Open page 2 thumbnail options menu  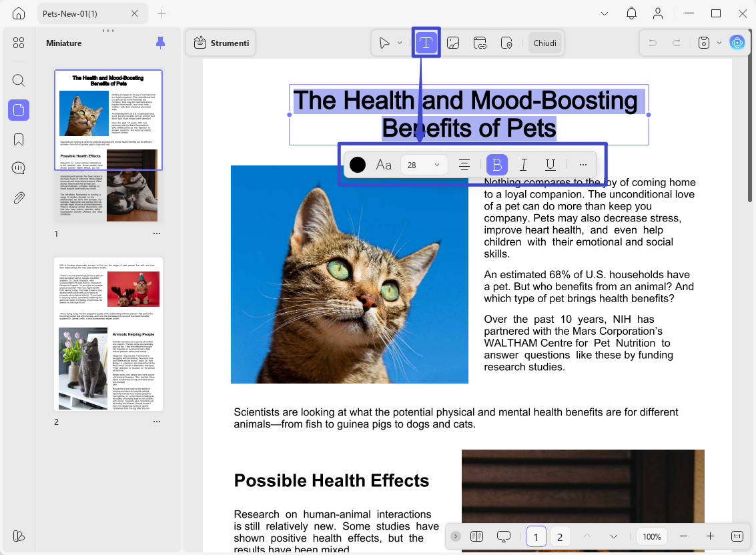(x=157, y=422)
